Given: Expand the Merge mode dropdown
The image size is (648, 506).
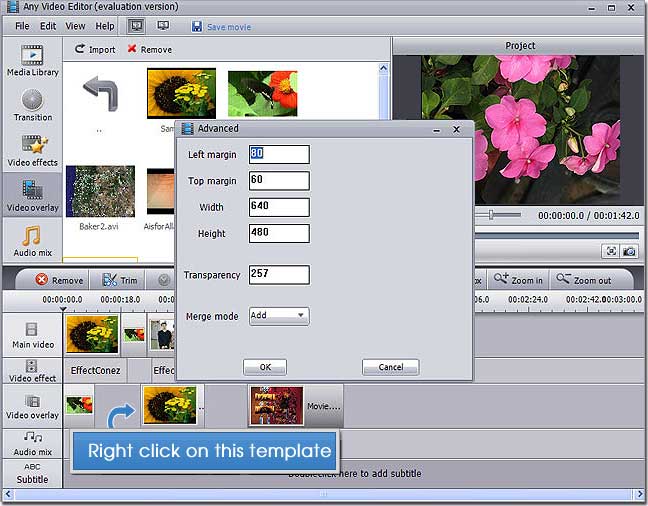Looking at the screenshot, I should (279, 316).
